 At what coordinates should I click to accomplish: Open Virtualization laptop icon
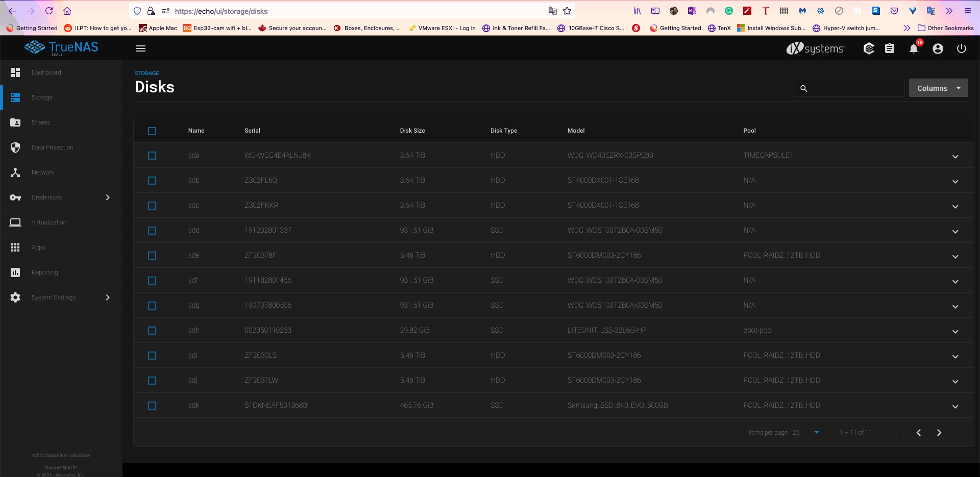click(15, 222)
